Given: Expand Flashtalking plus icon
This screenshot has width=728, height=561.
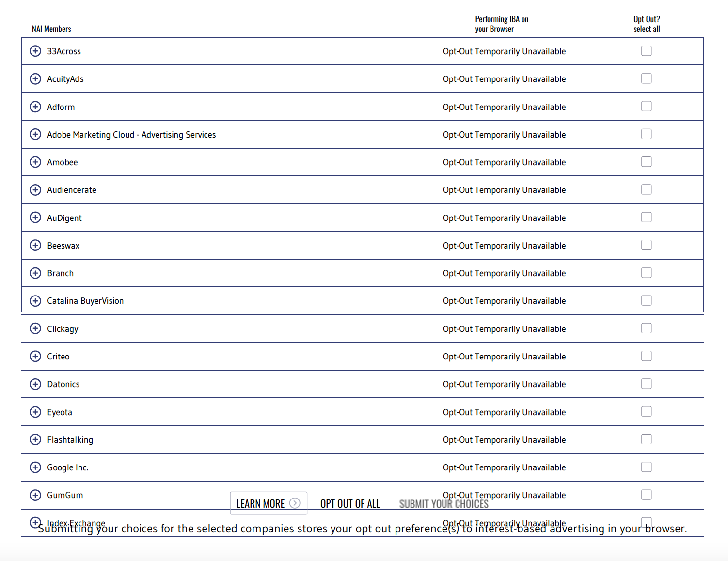Looking at the screenshot, I should pos(35,439).
